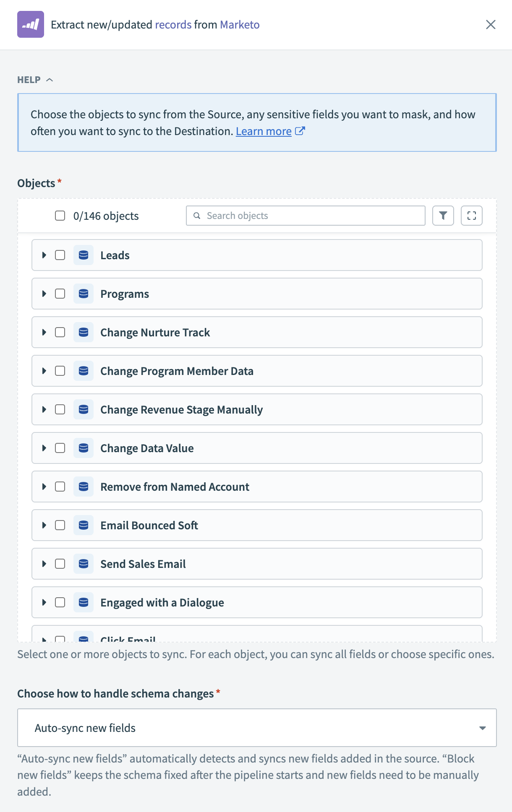Viewport: 512px width, 812px height.
Task: Check the Change Data Value checkbox
Action: point(60,448)
